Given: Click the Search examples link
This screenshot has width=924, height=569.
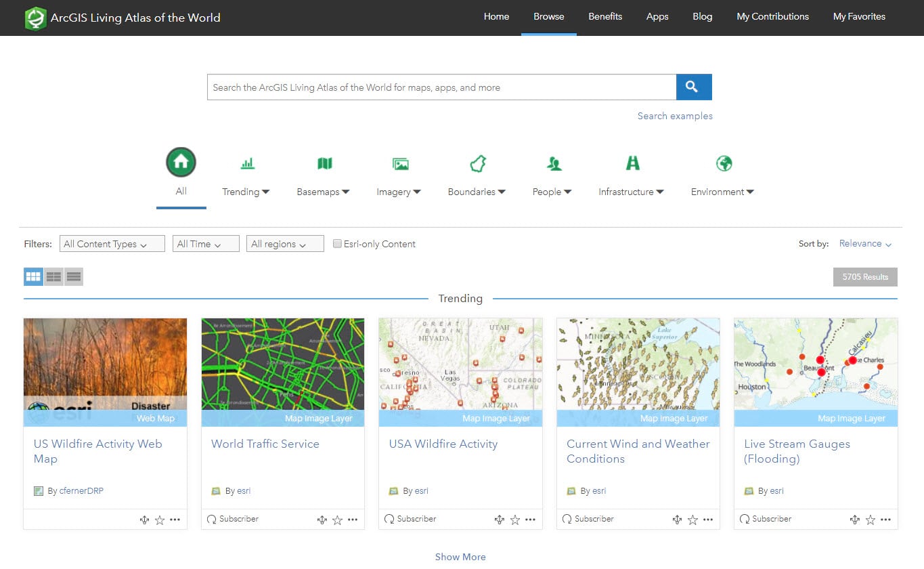Looking at the screenshot, I should coord(675,116).
